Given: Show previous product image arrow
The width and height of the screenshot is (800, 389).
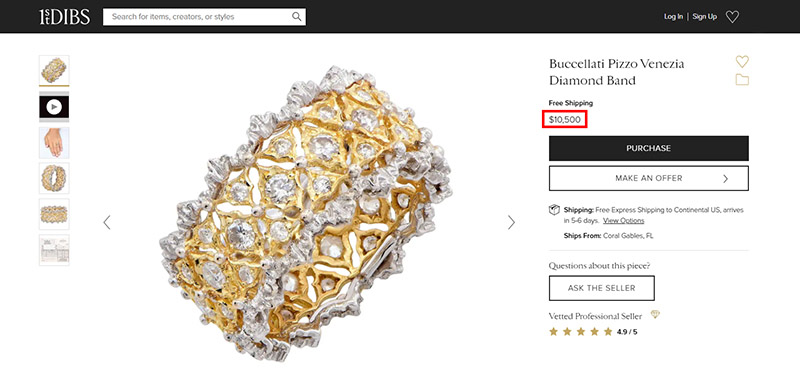Looking at the screenshot, I should [107, 222].
